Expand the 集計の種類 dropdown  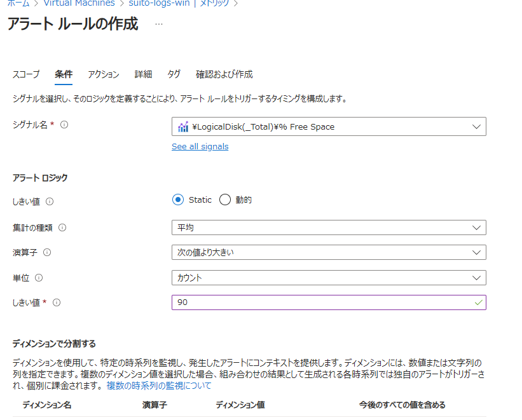pyautogui.click(x=329, y=227)
